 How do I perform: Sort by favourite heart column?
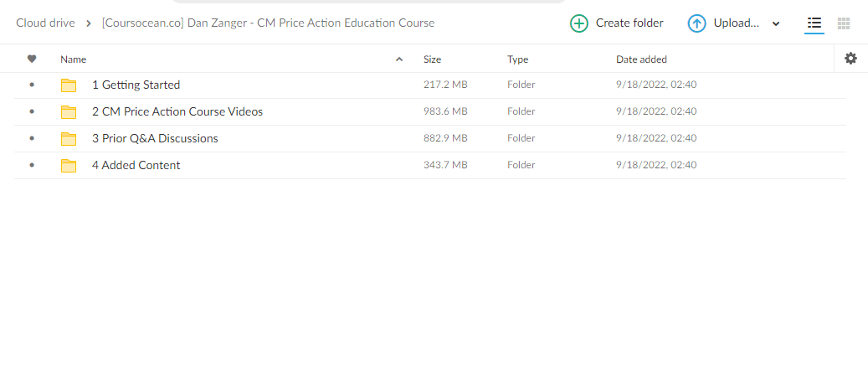(x=32, y=59)
